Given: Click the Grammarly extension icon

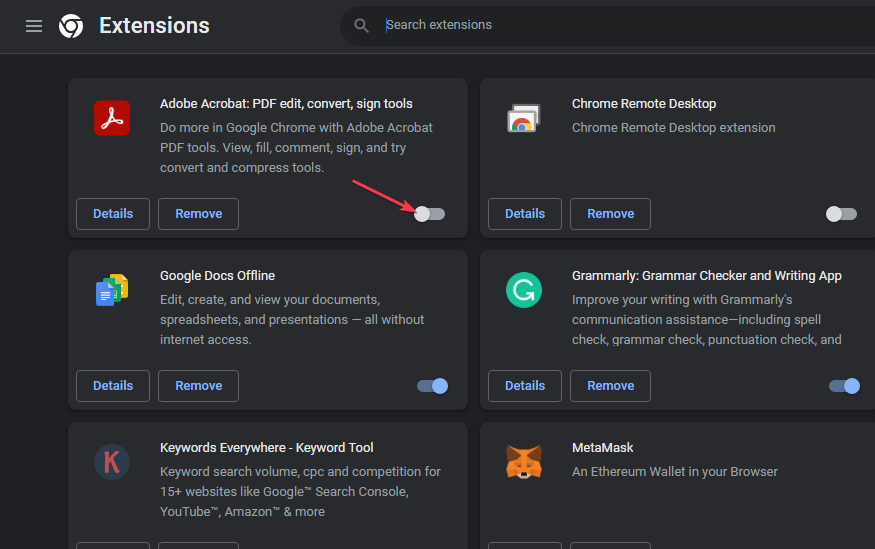Looking at the screenshot, I should pyautogui.click(x=523, y=290).
